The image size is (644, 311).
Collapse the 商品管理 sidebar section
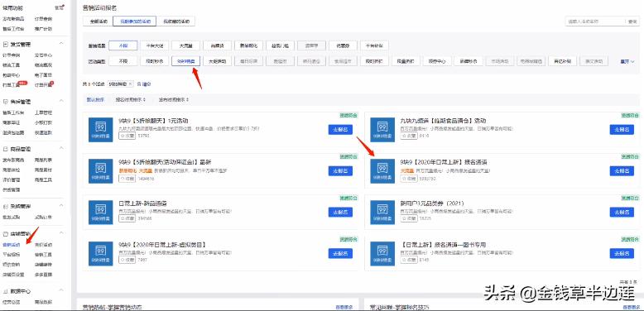[61, 149]
